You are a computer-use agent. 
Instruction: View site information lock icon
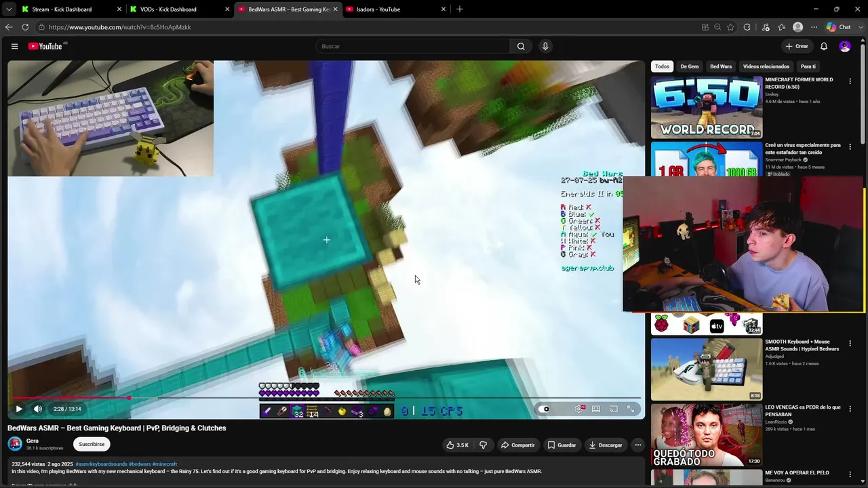(41, 27)
